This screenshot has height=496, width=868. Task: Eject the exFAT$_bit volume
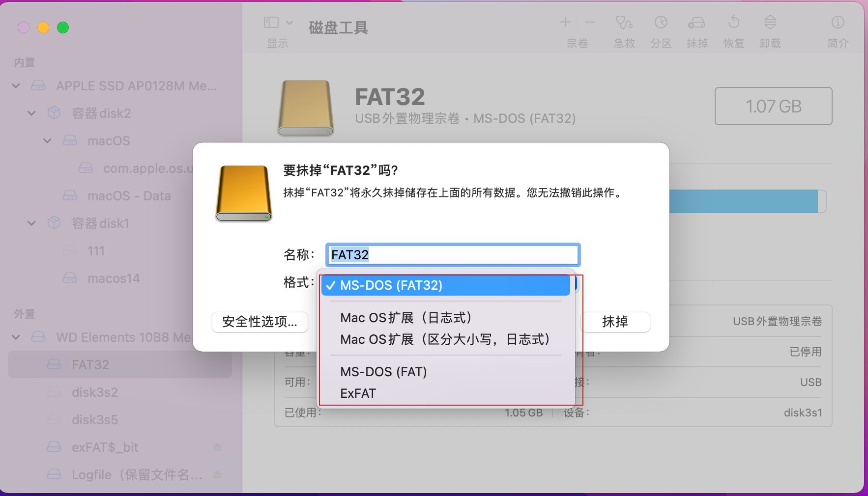[x=218, y=447]
